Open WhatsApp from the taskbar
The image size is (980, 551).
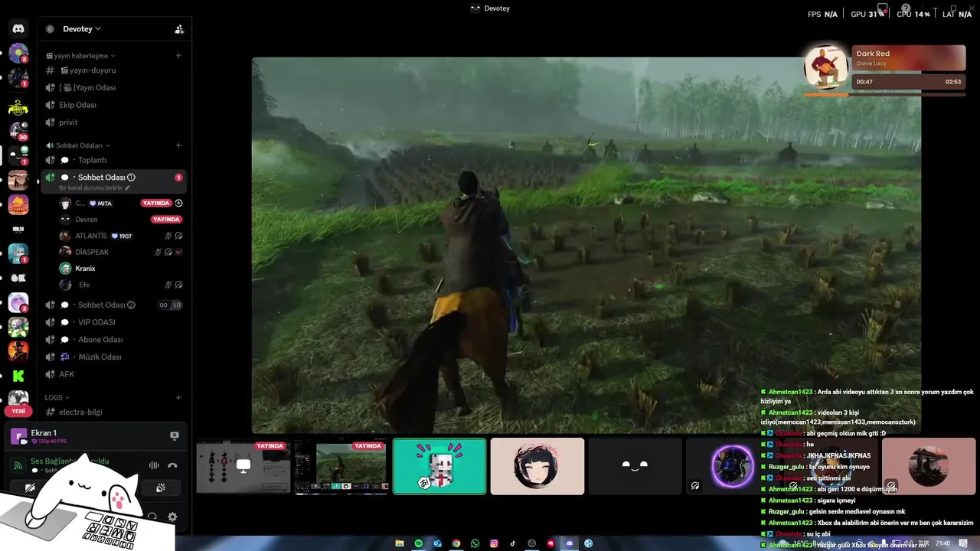(475, 543)
